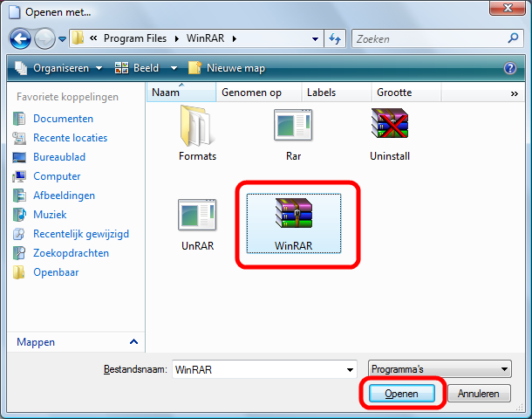This screenshot has height=419, width=532.
Task: Expand the WinRAR breadcrumb arrow
Action: pyautogui.click(x=235, y=38)
